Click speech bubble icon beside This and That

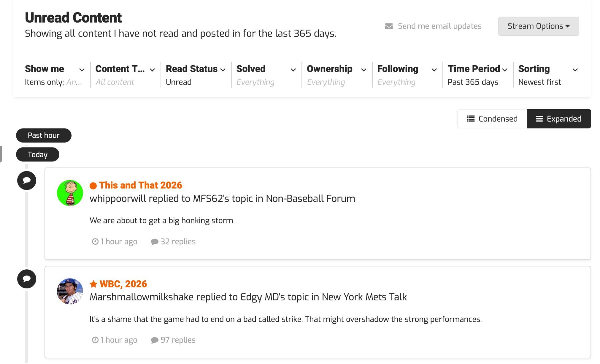(x=27, y=181)
